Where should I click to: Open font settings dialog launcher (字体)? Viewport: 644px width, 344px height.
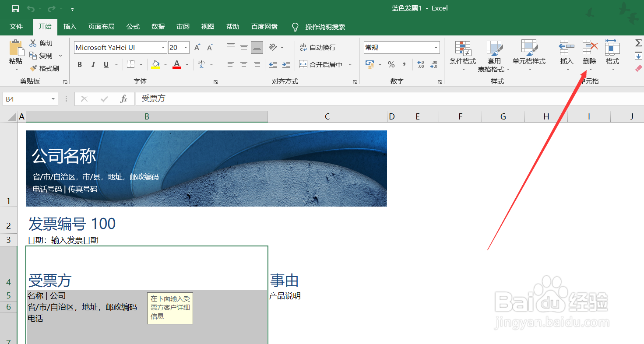pos(215,82)
